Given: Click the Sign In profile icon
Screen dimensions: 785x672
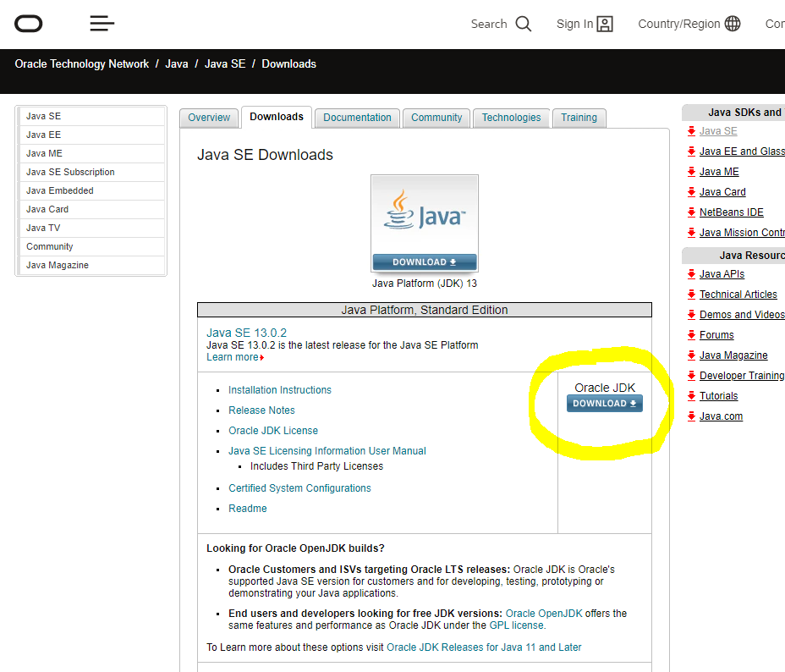Looking at the screenshot, I should point(605,24).
